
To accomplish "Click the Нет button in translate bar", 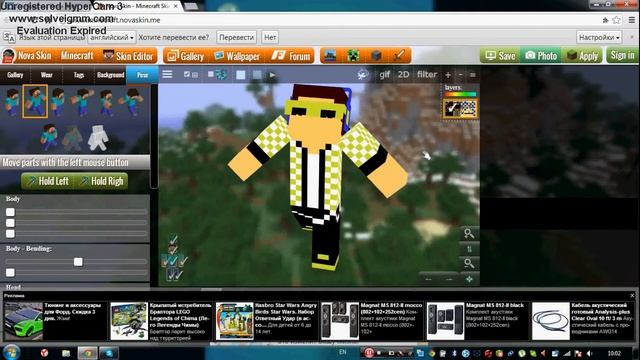I will (270, 37).
